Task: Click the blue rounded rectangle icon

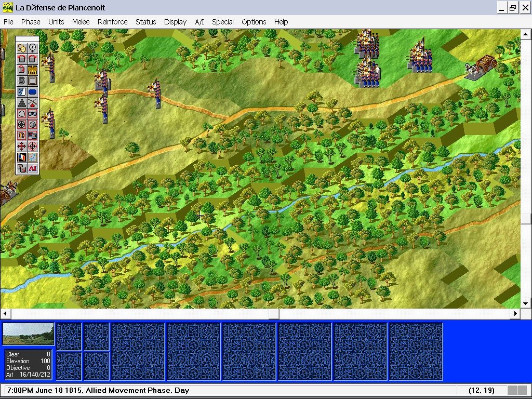Action: point(33,91)
